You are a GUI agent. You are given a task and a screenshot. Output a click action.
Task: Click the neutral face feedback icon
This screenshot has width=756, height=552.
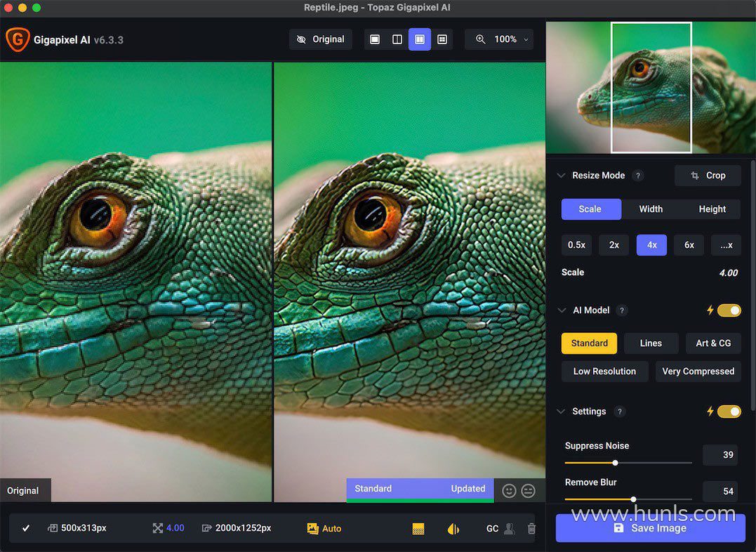[x=529, y=491]
